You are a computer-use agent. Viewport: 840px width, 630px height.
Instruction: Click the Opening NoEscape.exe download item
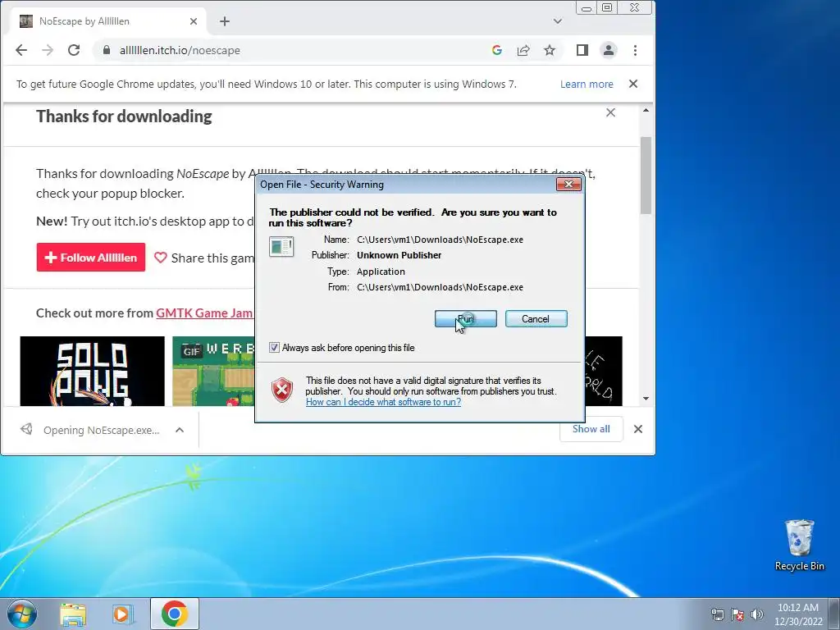[x=91, y=430]
